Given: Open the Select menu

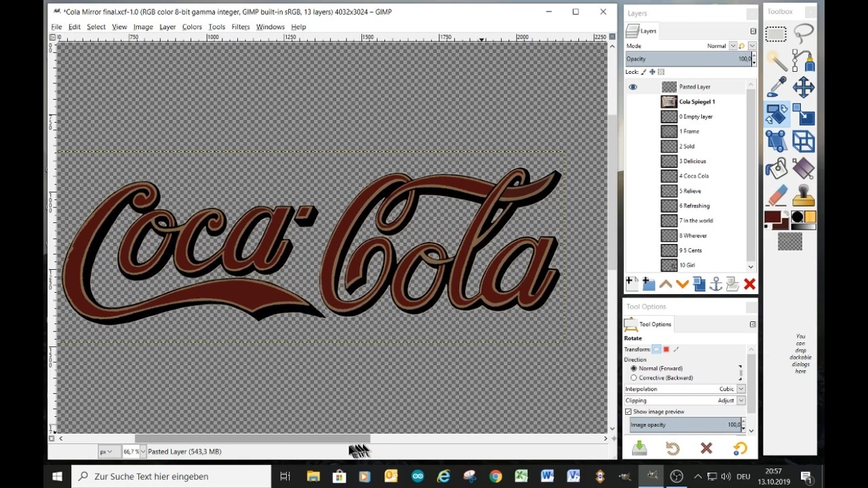Looking at the screenshot, I should click(96, 27).
